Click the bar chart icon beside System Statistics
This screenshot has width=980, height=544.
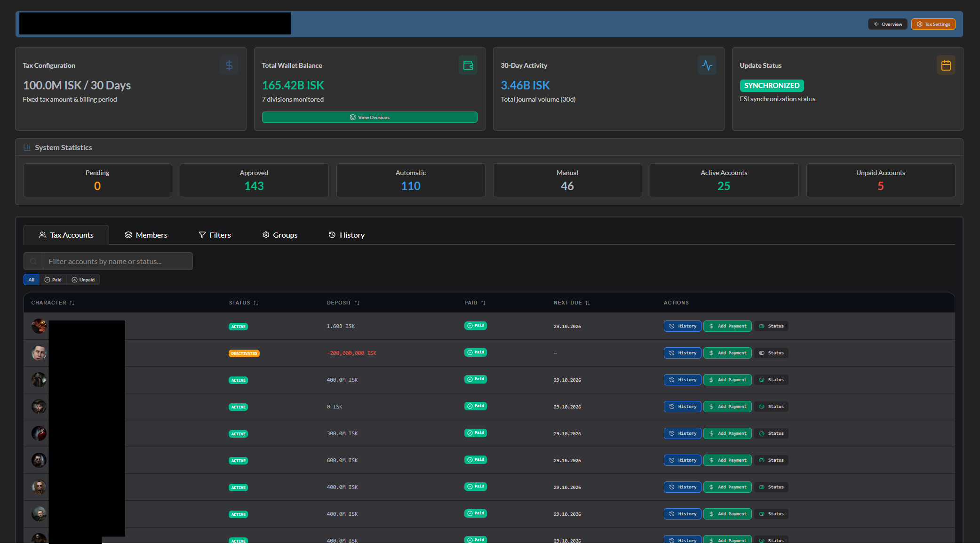[x=27, y=147]
